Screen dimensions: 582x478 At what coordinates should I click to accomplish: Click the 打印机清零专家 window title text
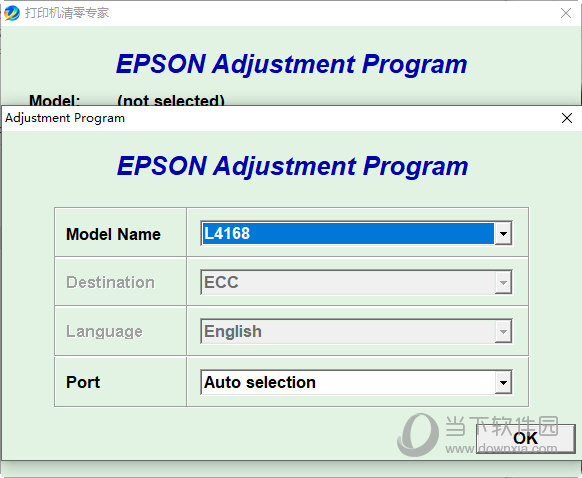pos(67,13)
